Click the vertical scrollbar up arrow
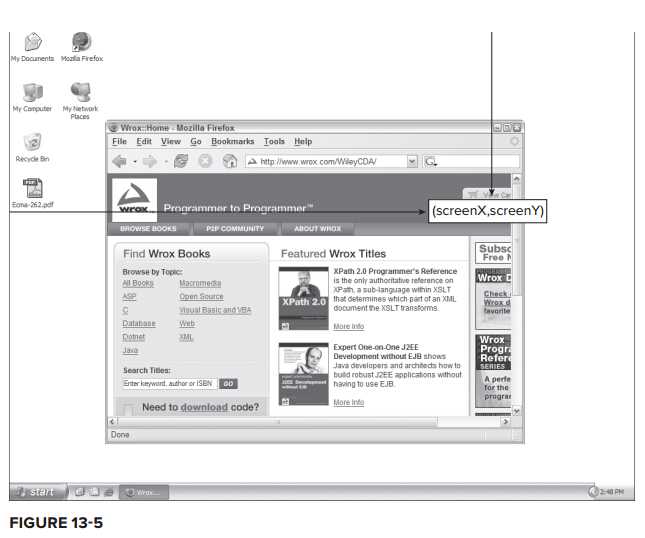Viewport: 645px width, 538px height. [516, 179]
